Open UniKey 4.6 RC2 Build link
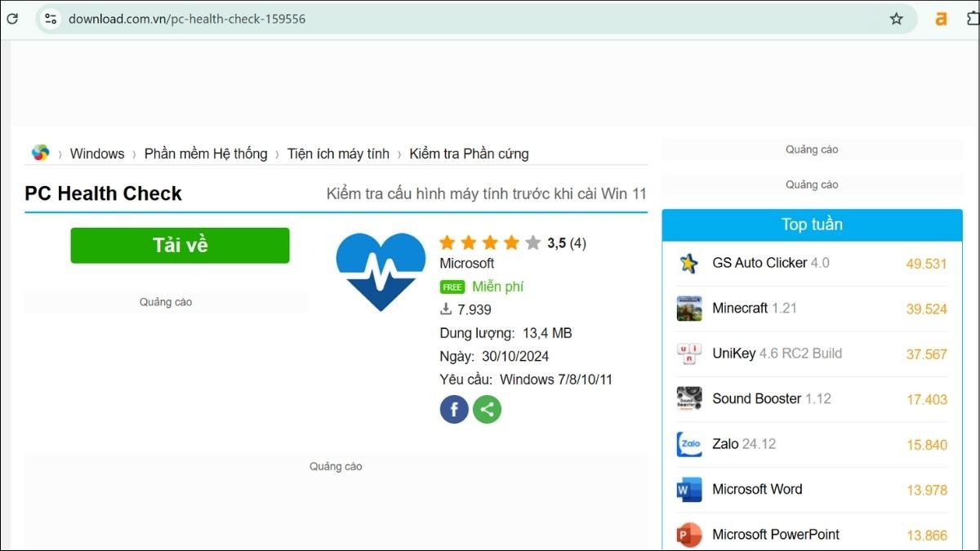Screen dimensions: 980x551 (777, 353)
